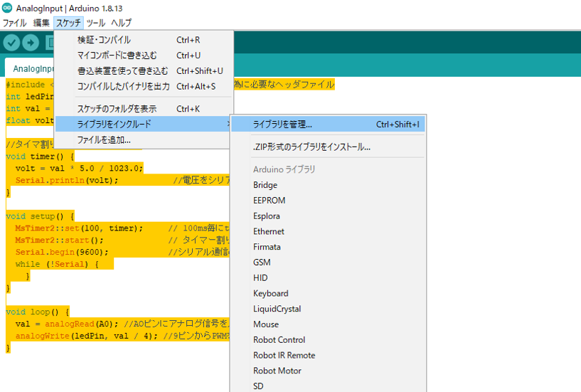
Task: Include the Firmata library
Action: tap(328, 247)
